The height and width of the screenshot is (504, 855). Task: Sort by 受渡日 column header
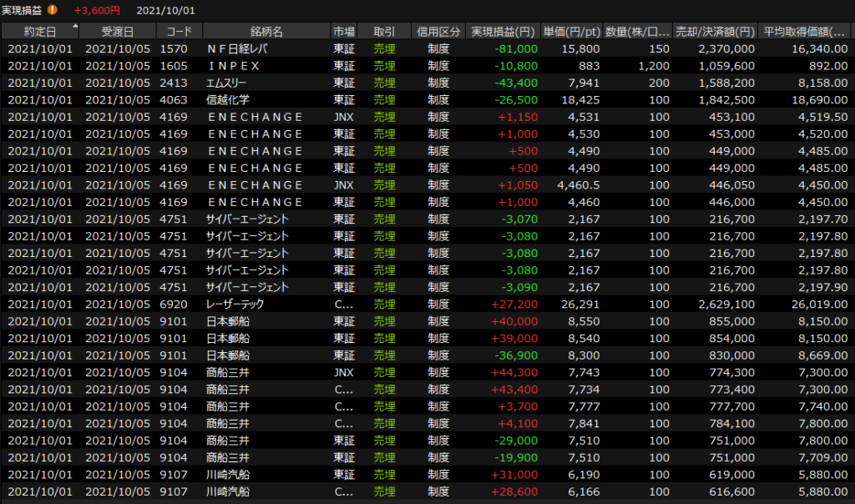point(118,32)
